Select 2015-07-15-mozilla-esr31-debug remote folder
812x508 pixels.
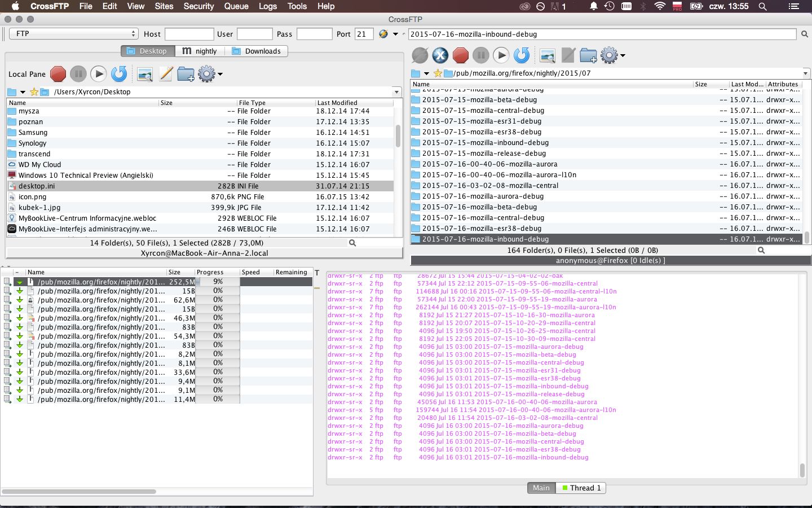606,121
